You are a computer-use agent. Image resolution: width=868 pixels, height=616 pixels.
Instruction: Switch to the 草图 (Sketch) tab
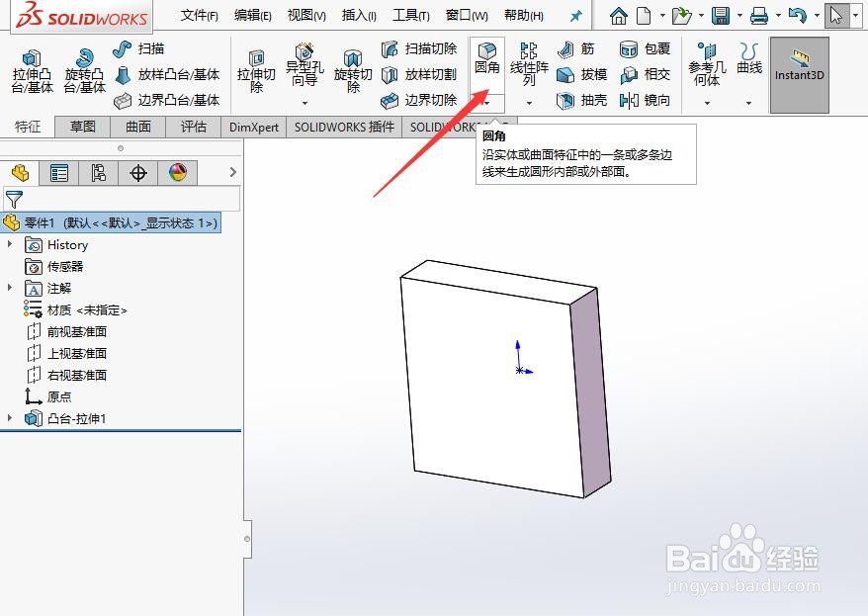pyautogui.click(x=83, y=127)
